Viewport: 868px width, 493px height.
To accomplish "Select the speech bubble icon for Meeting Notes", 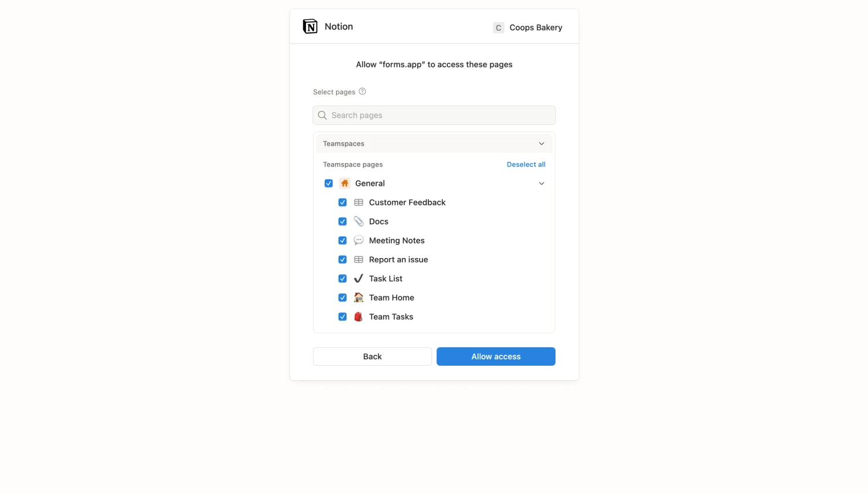I will point(359,240).
